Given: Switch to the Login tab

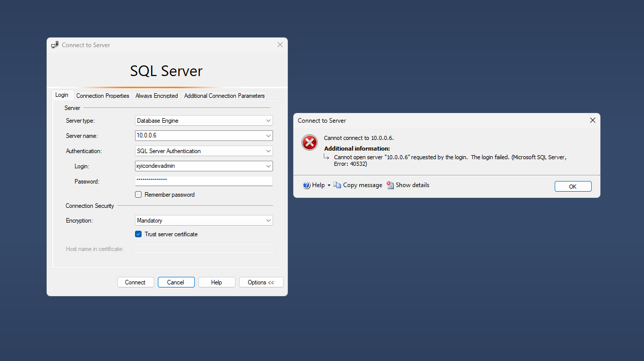Looking at the screenshot, I should (62, 95).
